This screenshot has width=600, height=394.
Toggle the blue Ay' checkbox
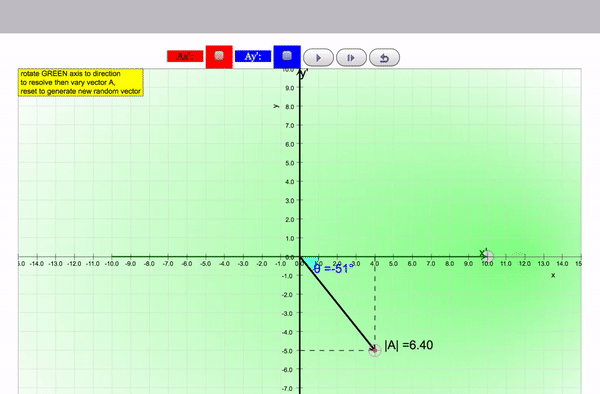tap(287, 56)
